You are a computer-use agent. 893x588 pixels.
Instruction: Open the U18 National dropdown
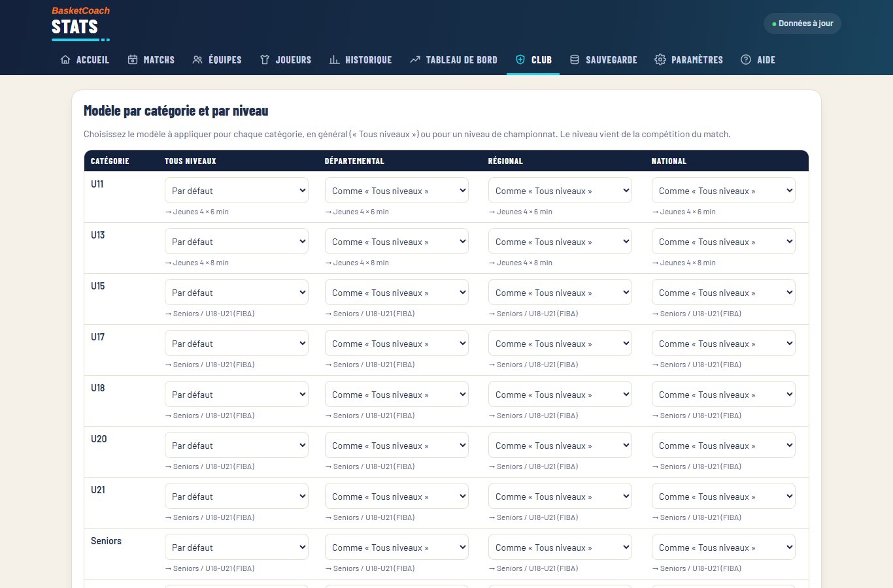pos(724,395)
